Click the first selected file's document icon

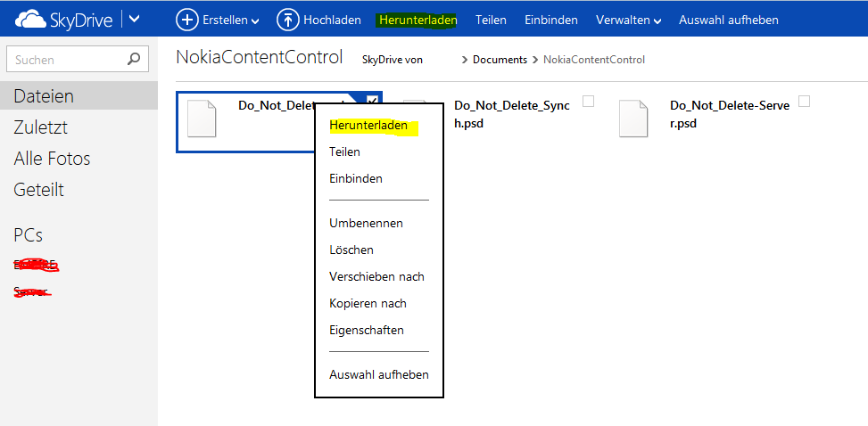202,119
